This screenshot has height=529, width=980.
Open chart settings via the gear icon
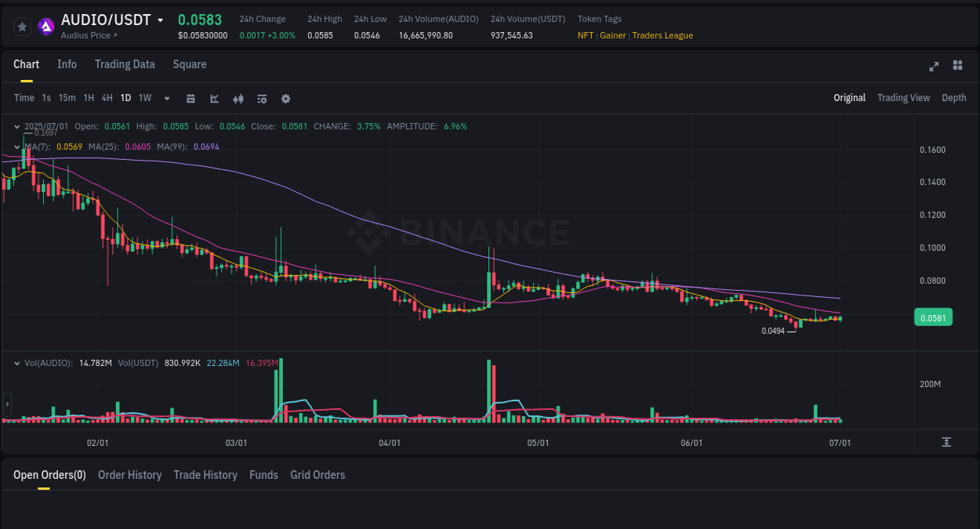[285, 98]
